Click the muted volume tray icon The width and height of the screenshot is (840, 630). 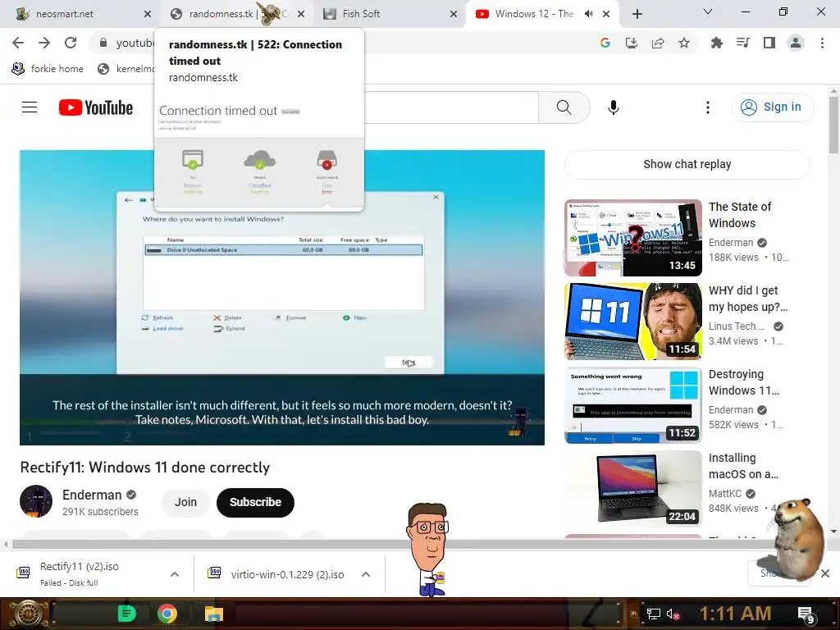[x=673, y=614]
